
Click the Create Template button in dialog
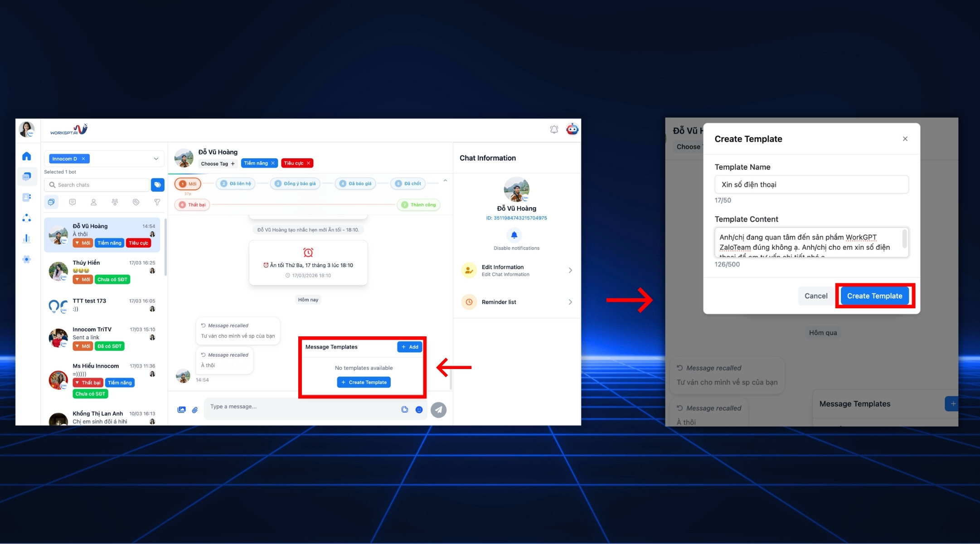point(874,296)
